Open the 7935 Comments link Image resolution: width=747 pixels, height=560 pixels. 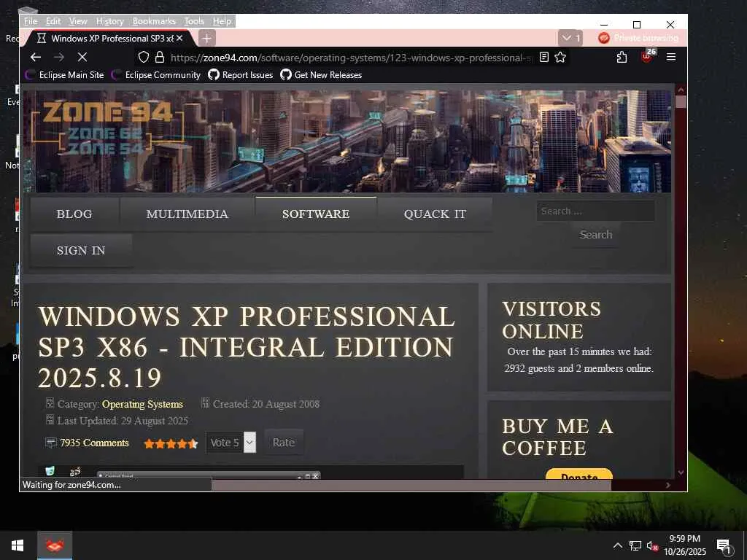(94, 443)
